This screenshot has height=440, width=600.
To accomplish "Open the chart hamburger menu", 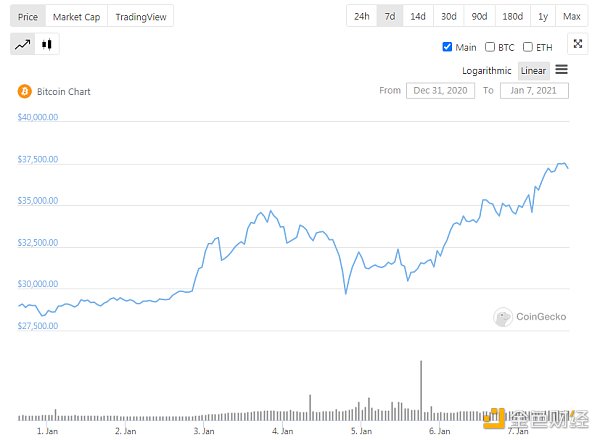I will pyautogui.click(x=561, y=70).
